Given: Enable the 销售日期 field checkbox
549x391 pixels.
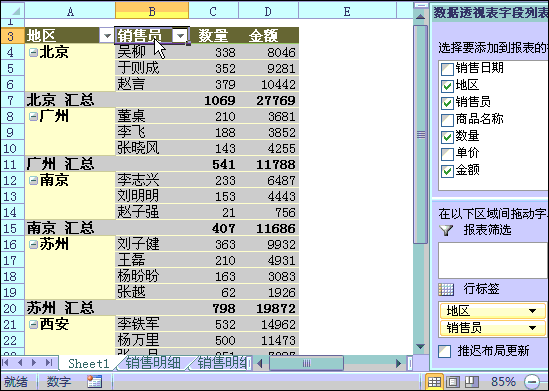Looking at the screenshot, I should [x=447, y=69].
